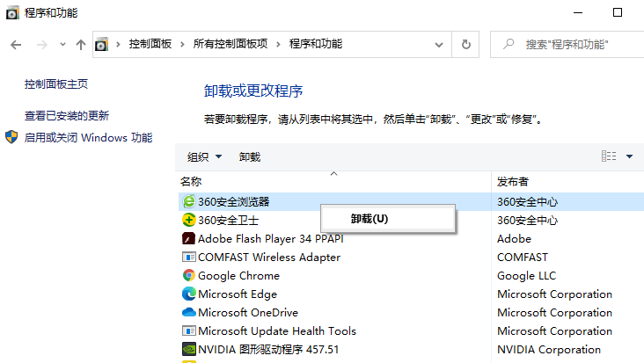644x363 pixels.
Task: Refresh the program list
Action: point(465,44)
